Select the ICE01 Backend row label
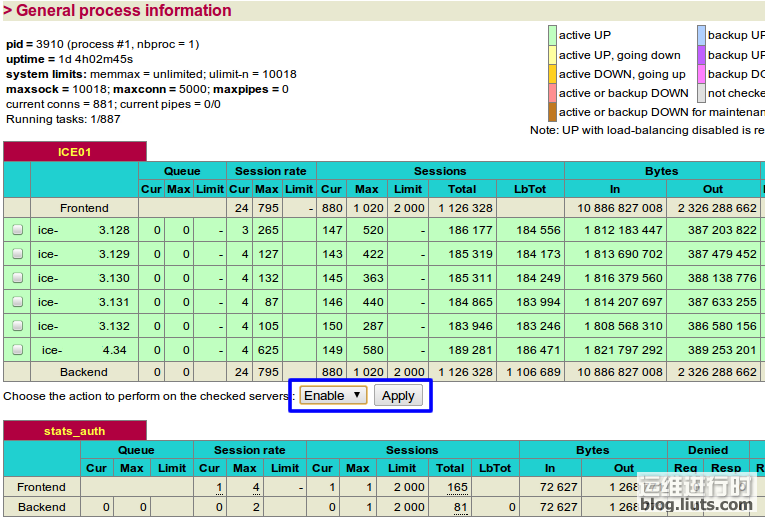This screenshot has width=765, height=520. [x=84, y=372]
